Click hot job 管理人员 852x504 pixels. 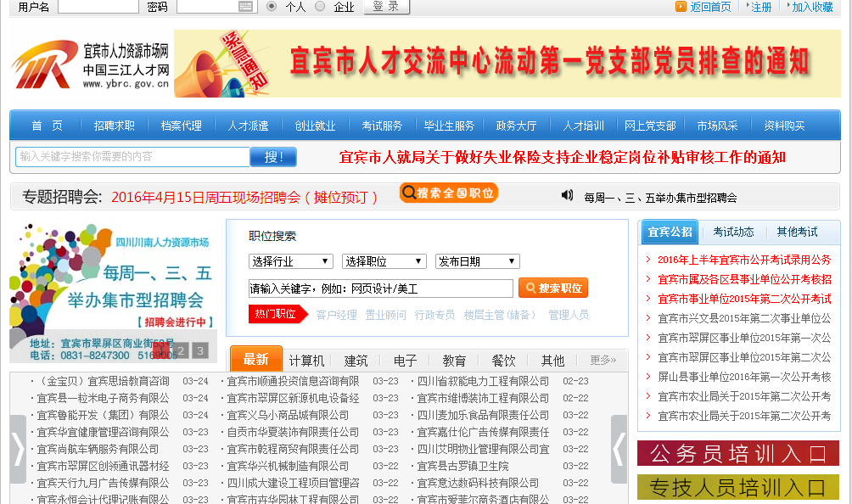[x=569, y=315]
